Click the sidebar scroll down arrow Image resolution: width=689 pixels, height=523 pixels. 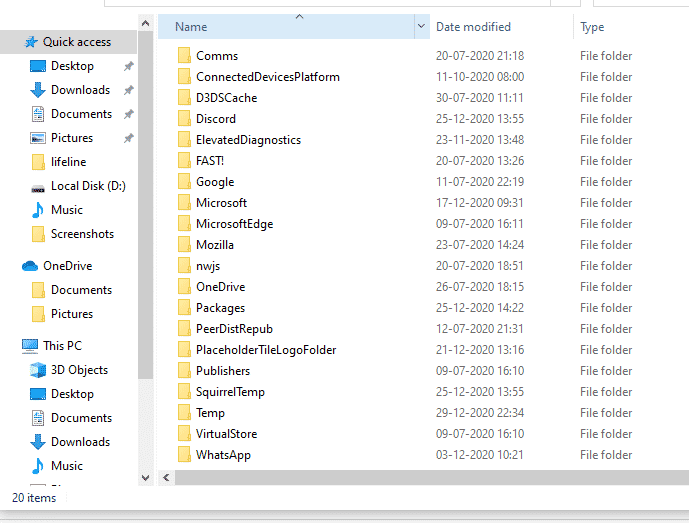tap(145, 477)
